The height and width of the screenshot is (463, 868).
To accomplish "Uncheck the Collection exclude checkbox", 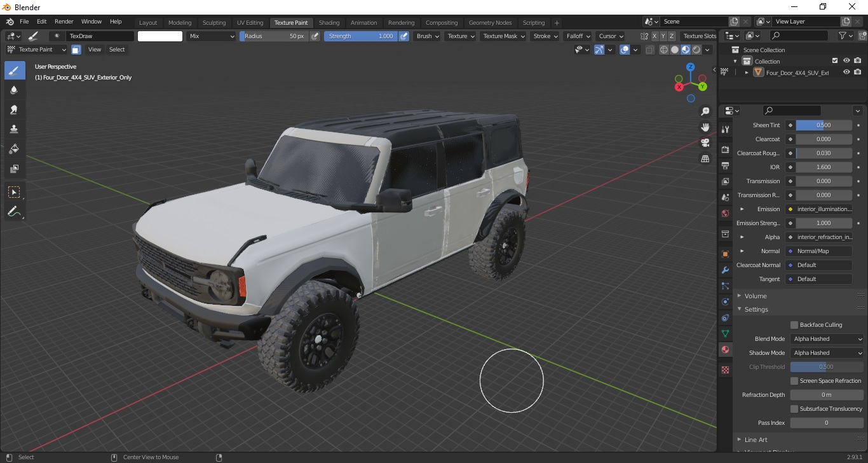I will pos(835,61).
